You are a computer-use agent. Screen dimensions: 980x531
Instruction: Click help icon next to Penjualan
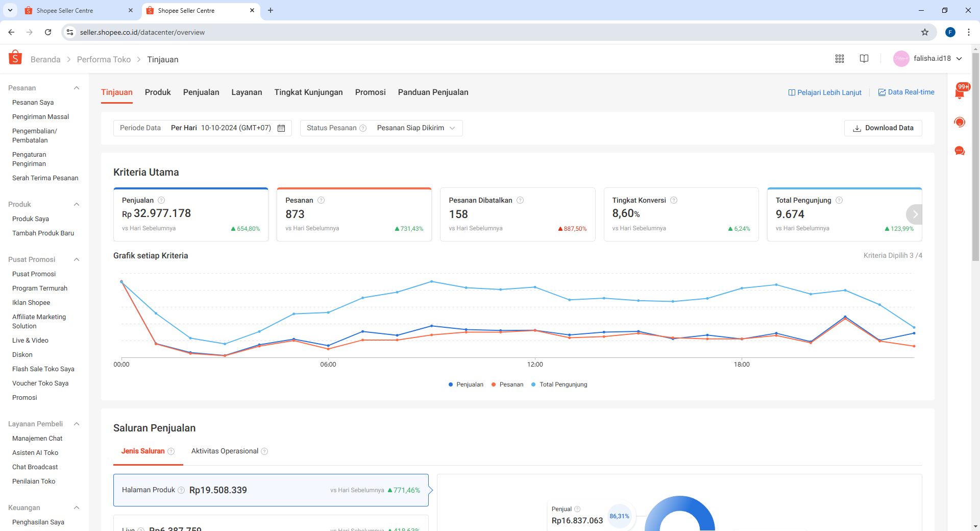pos(161,200)
